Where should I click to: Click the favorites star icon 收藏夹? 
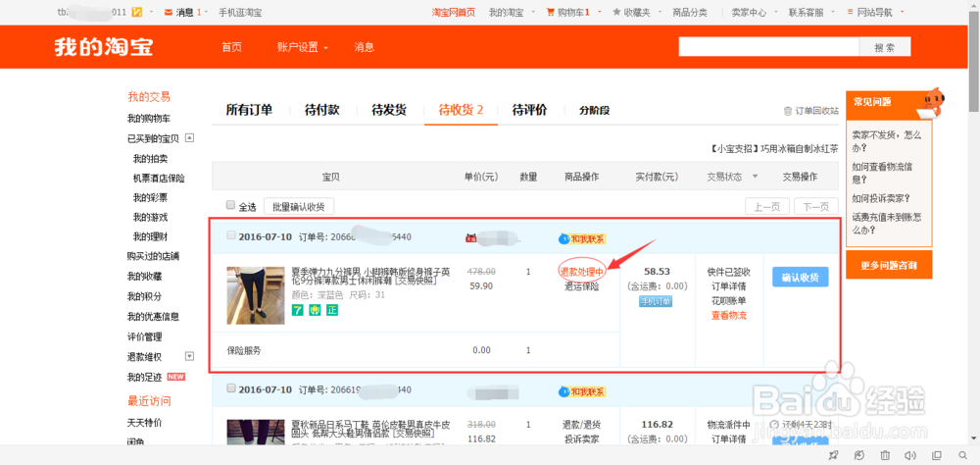616,12
